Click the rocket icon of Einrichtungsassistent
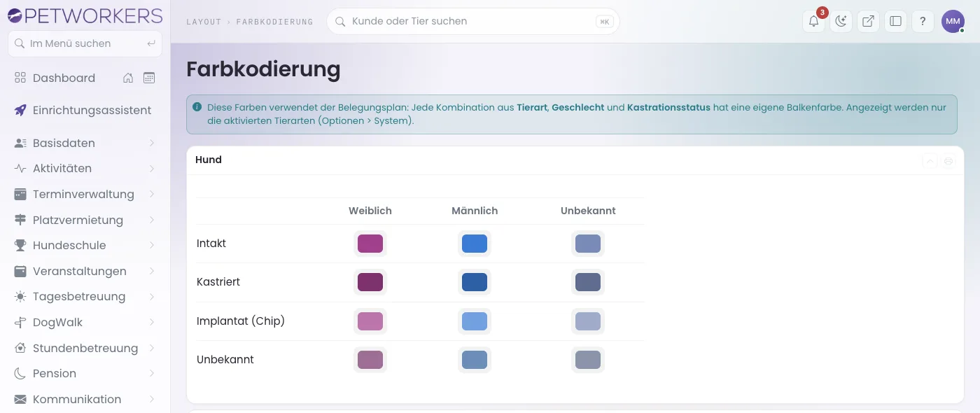 click(20, 110)
